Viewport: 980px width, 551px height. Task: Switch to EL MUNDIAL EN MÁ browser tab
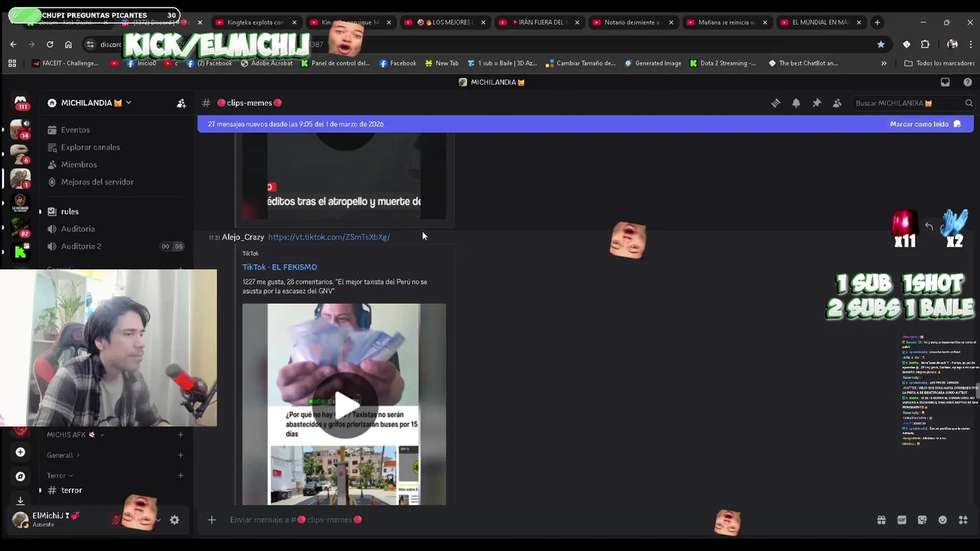(820, 22)
